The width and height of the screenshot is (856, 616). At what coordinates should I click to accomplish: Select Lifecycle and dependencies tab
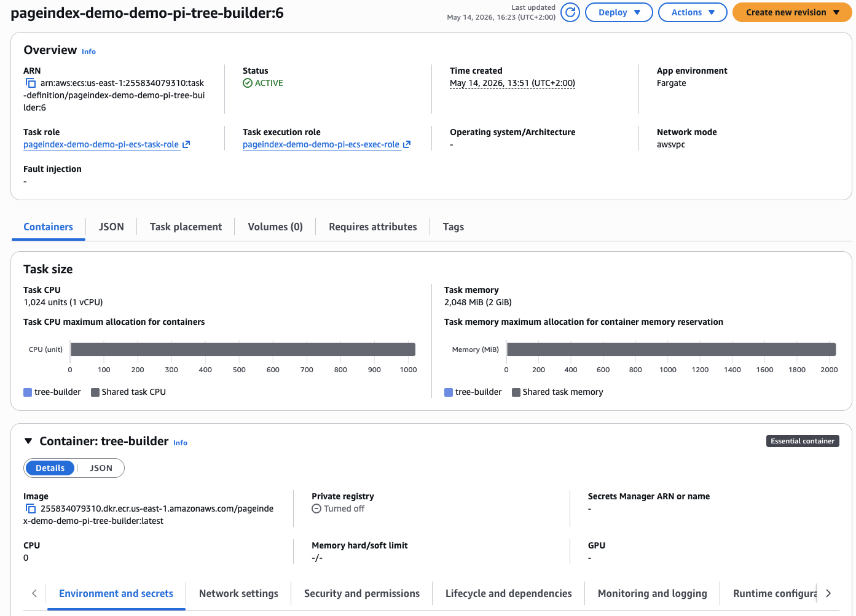pos(509,593)
